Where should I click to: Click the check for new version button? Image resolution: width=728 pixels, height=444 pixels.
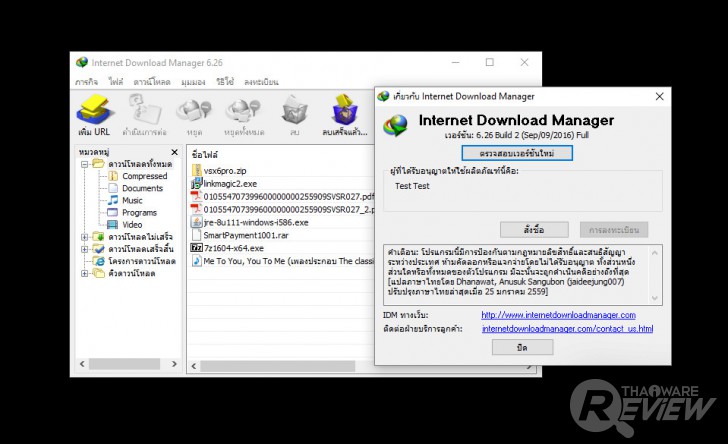point(517,153)
